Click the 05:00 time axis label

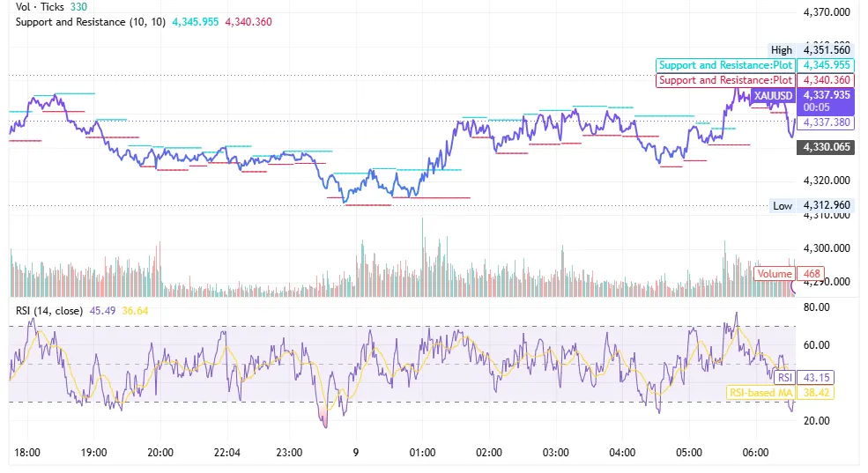[688, 453]
